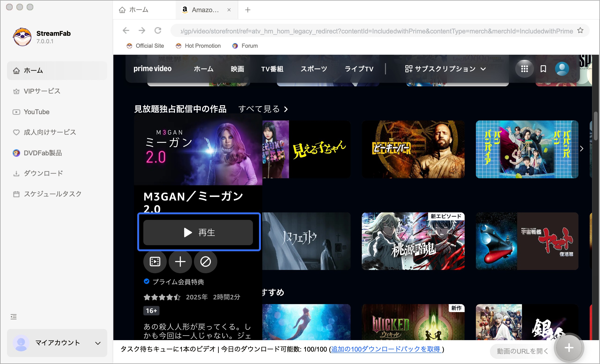Viewport: 600px width, 364px height.
Task: Play M3GAN 2.0 with the 再生 button
Action: (198, 232)
